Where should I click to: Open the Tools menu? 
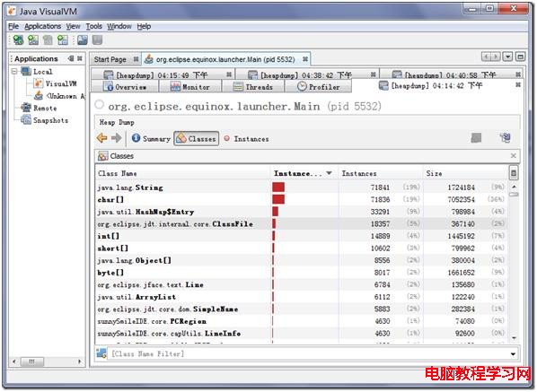point(93,26)
